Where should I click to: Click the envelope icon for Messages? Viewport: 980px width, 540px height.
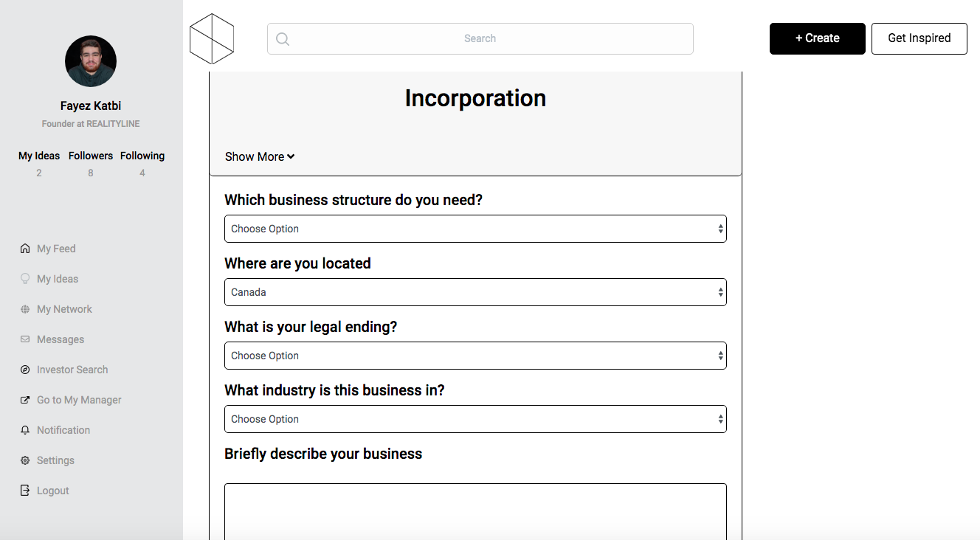25,339
